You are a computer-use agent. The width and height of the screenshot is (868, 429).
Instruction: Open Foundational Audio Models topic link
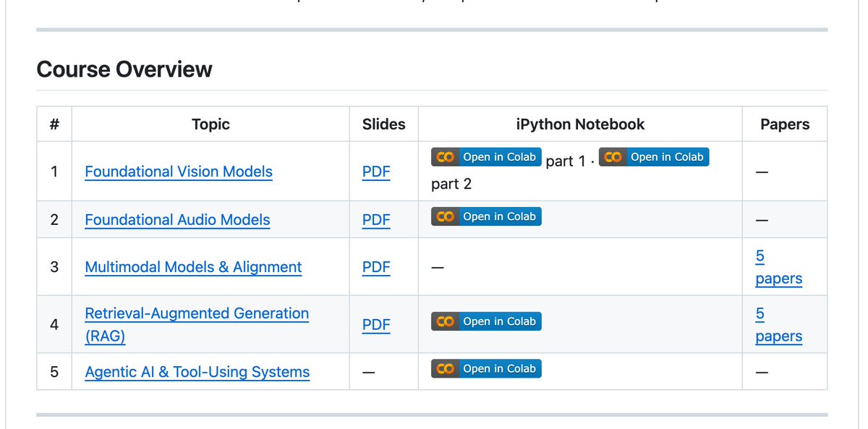pos(177,220)
